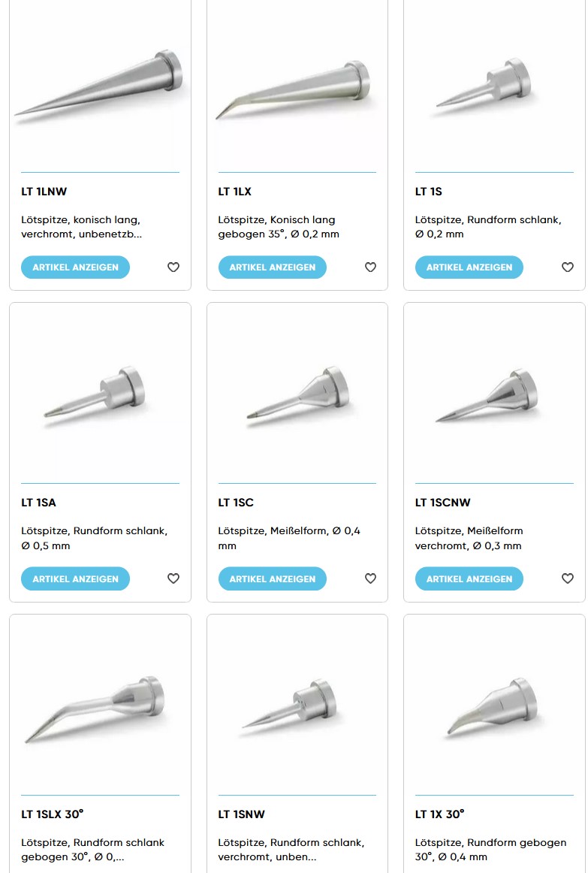588x873 pixels.
Task: Toggle wishlist heart for LT 1SC
Action: (370, 578)
